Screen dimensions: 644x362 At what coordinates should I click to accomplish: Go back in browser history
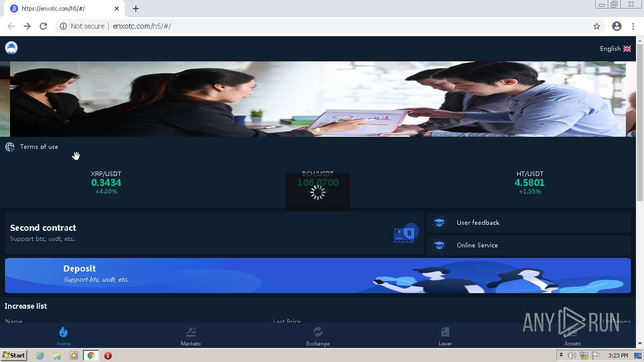coord(11,26)
